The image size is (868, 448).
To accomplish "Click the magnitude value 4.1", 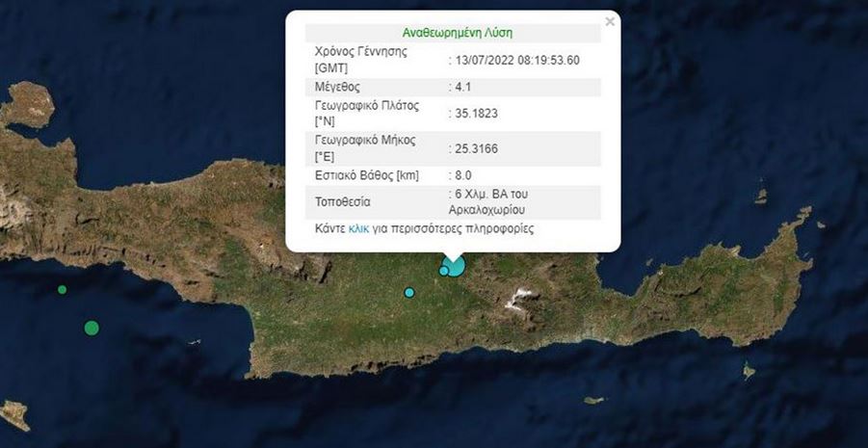I will [462, 87].
